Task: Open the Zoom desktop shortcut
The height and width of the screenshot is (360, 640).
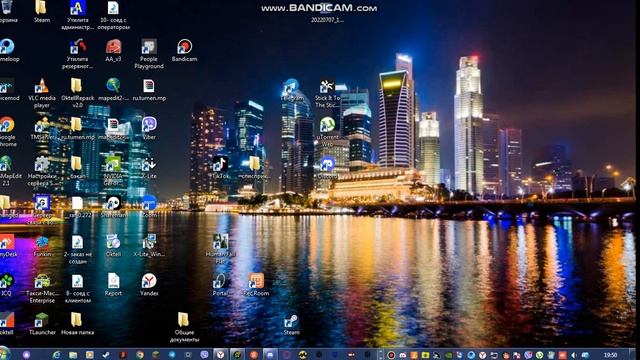Action: coord(149,206)
